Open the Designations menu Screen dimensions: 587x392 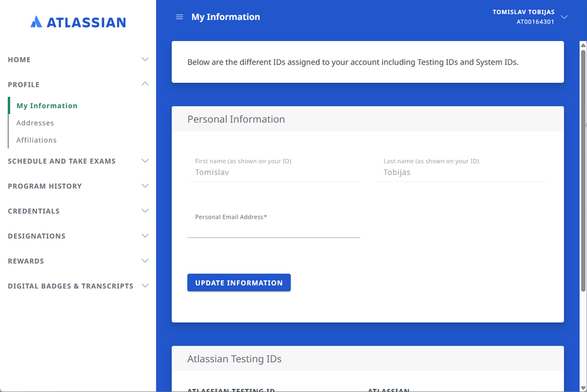[x=36, y=236]
